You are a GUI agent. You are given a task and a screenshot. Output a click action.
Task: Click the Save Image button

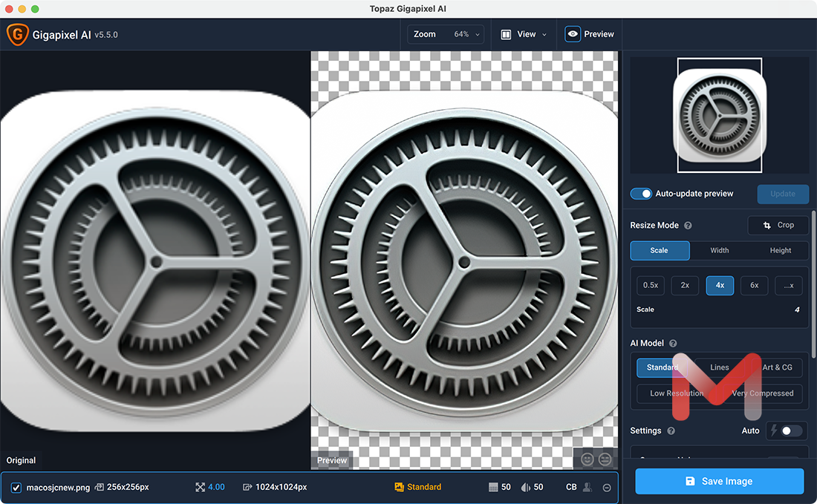click(719, 481)
